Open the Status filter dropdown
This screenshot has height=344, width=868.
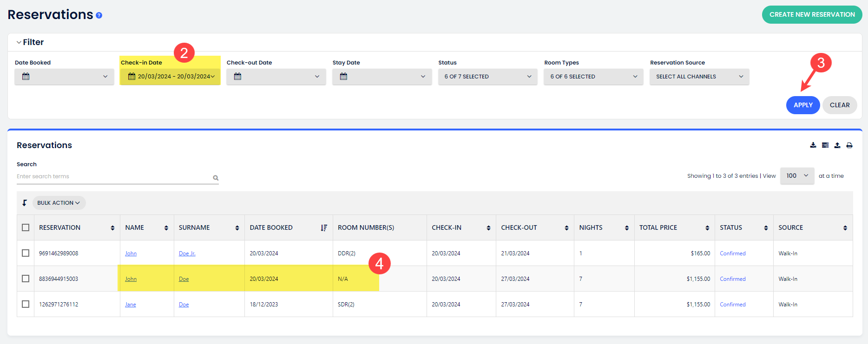coord(487,77)
